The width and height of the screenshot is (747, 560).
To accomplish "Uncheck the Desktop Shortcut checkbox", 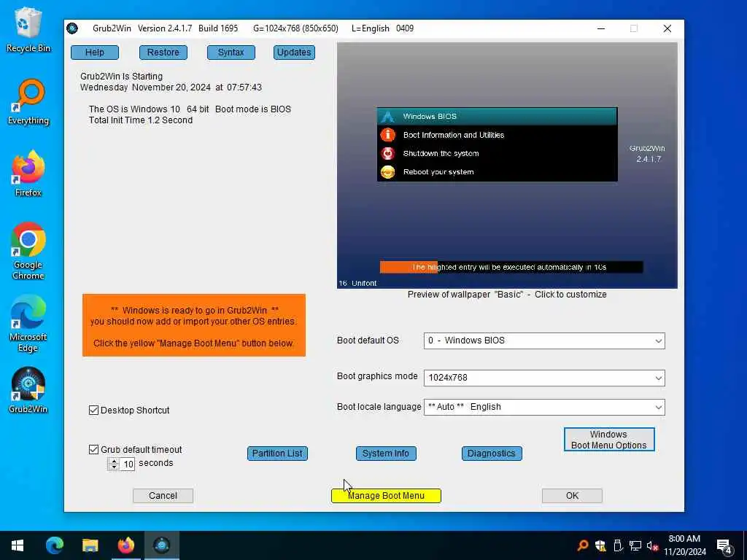I will [x=93, y=410].
